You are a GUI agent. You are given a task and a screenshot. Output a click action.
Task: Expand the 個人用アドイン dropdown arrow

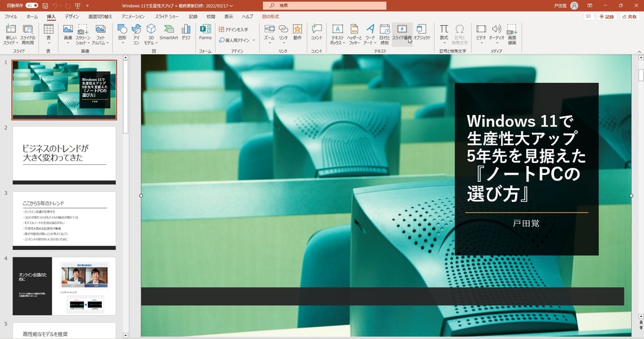click(x=254, y=40)
